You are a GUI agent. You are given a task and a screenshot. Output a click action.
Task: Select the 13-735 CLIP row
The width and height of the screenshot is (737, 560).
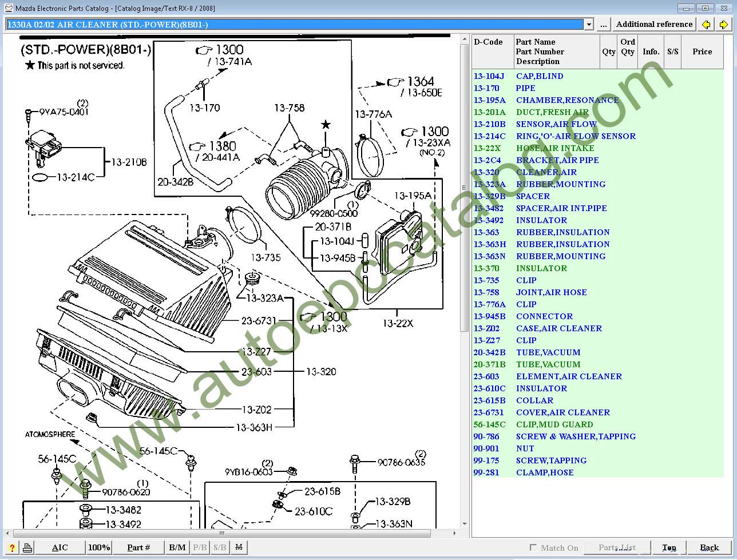click(x=598, y=280)
